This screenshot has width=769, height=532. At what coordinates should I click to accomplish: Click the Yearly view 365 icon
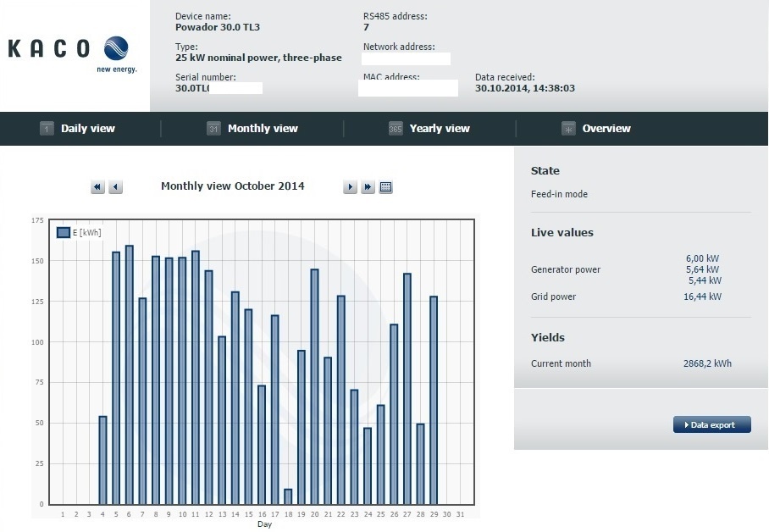point(396,129)
